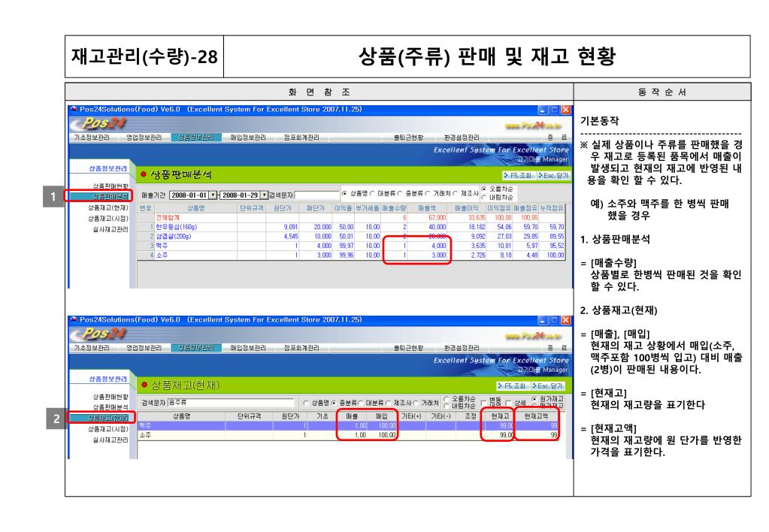Open 매입정보관리 menu in upper Pos24 window
This screenshot has height=532, width=769.
[248, 138]
